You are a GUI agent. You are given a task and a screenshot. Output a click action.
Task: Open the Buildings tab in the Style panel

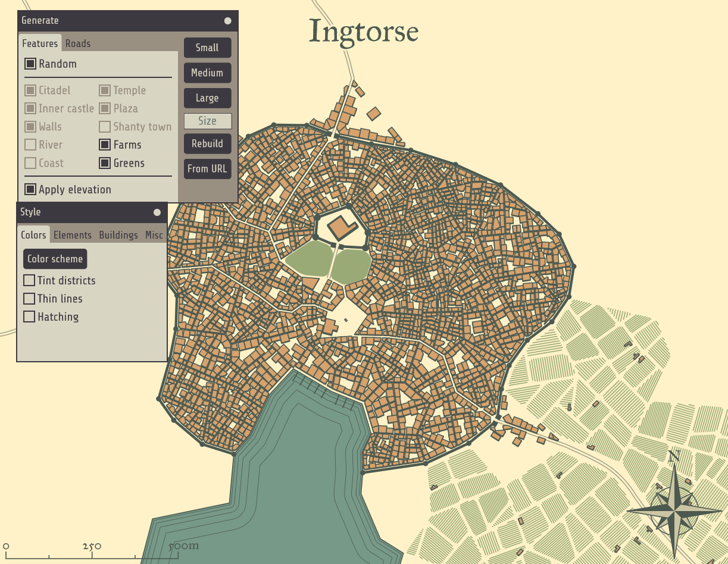(118, 235)
